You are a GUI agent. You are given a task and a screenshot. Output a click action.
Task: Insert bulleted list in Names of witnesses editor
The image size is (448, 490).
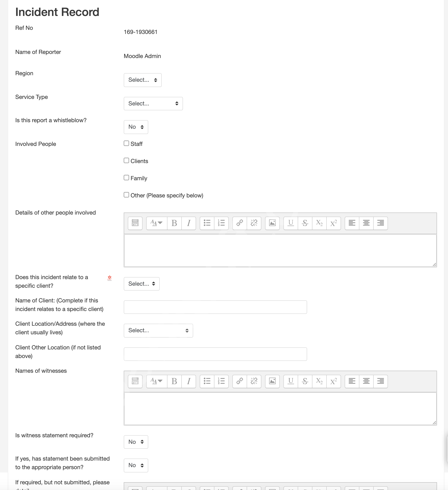click(x=207, y=381)
